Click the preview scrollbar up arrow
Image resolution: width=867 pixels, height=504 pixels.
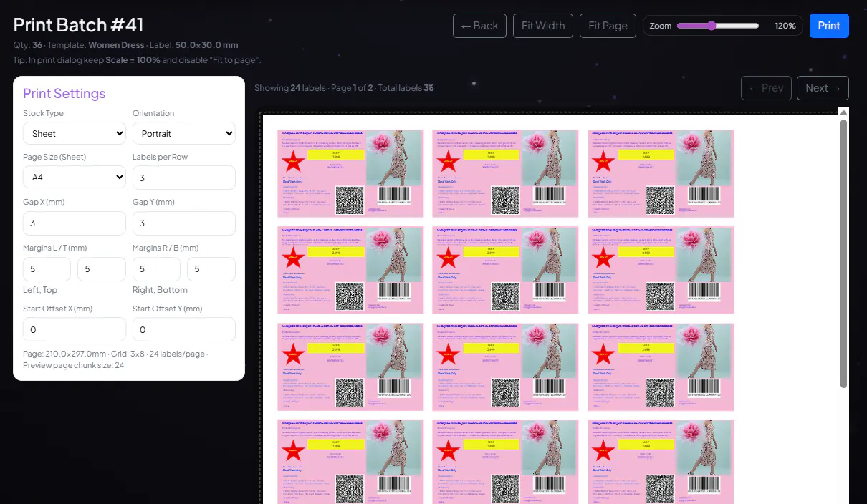[x=843, y=112]
